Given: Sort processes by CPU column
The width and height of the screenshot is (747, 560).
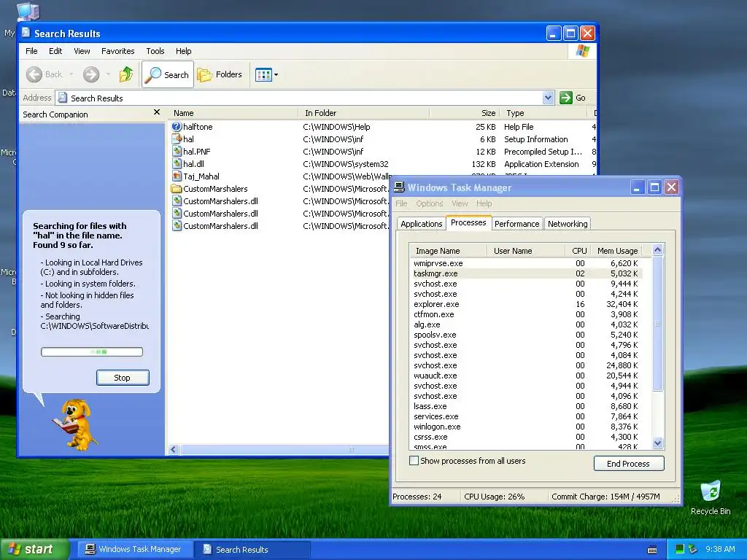Looking at the screenshot, I should tap(577, 251).
